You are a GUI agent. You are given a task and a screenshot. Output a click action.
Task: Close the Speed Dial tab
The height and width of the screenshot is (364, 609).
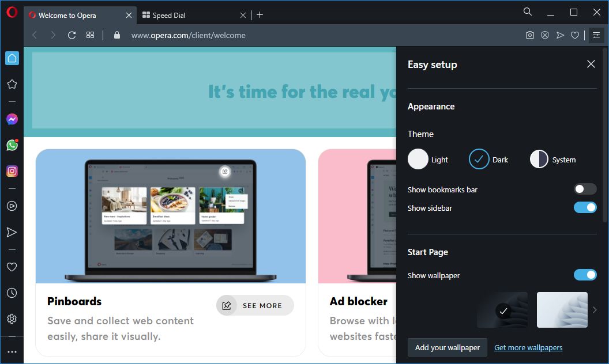pos(243,15)
